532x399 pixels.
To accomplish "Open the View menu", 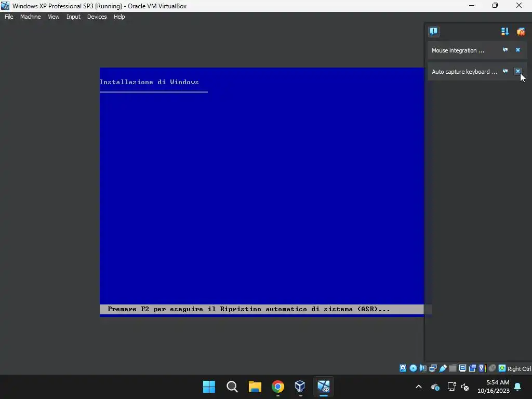I will coord(54,17).
